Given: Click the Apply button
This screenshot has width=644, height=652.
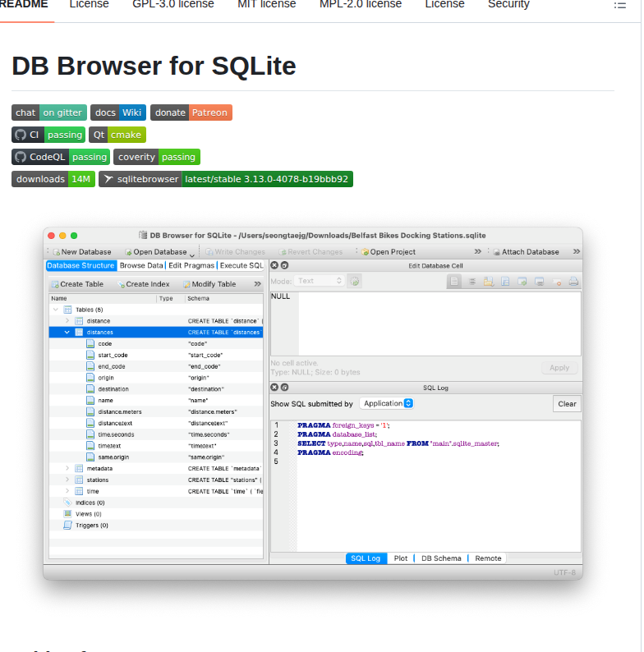Looking at the screenshot, I should pyautogui.click(x=559, y=368).
